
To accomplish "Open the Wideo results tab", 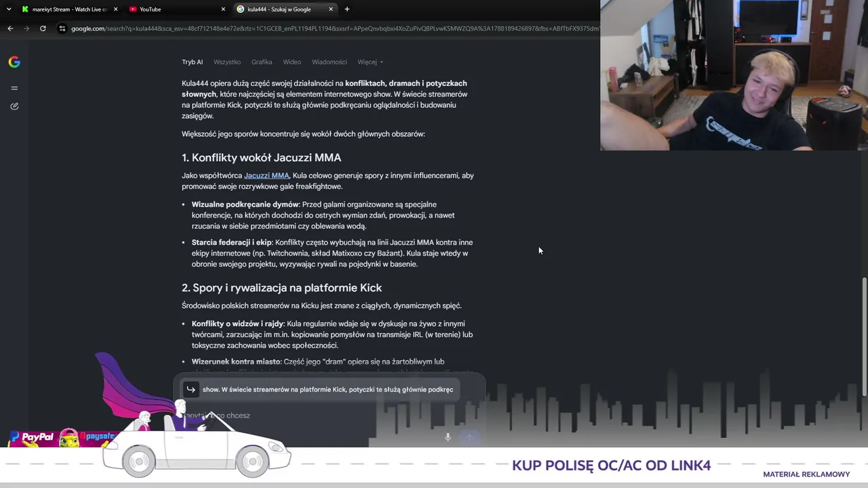I will coord(292,62).
